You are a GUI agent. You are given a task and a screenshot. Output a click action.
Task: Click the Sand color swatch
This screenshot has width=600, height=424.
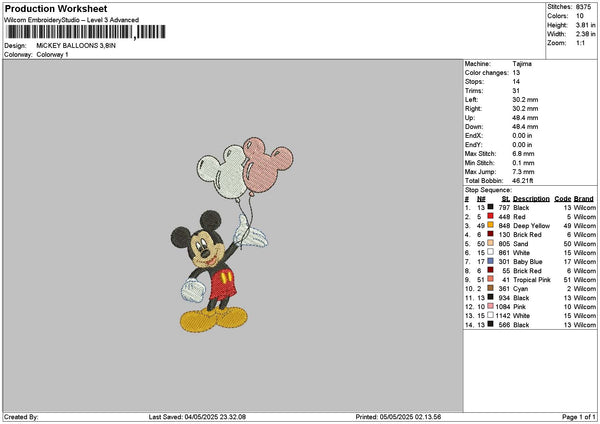click(x=490, y=243)
